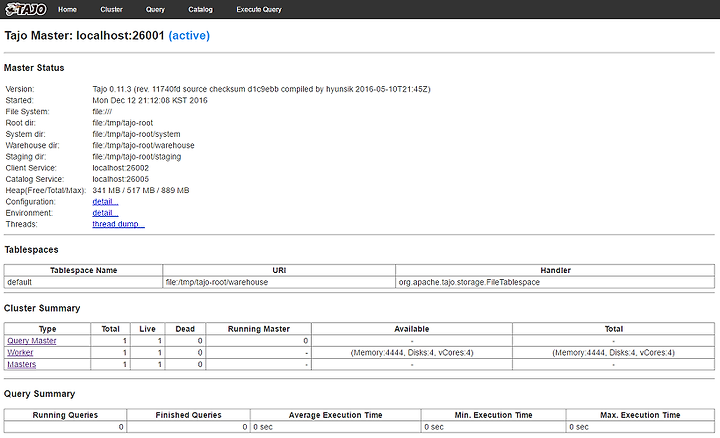Viewport: 720px width, 438px height.
Task: Select Root dir value 'file:/tmp/tajo-root'
Action: pos(123,123)
